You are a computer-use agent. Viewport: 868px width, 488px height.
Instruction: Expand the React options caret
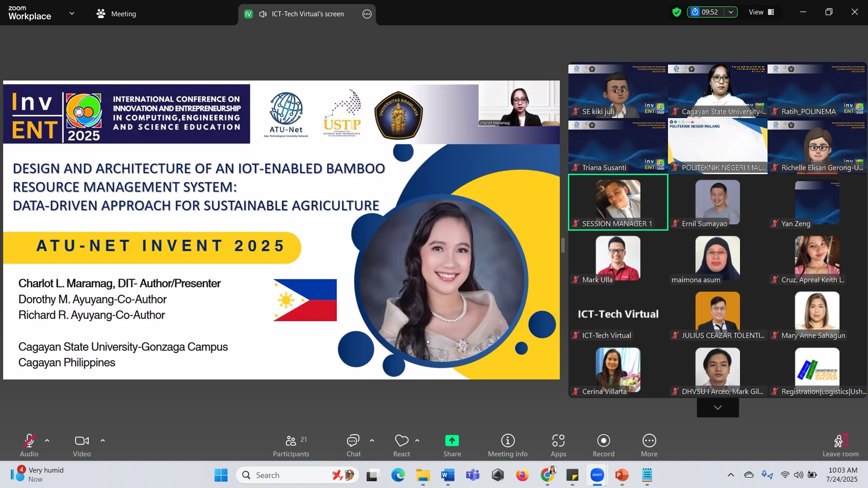point(417,441)
